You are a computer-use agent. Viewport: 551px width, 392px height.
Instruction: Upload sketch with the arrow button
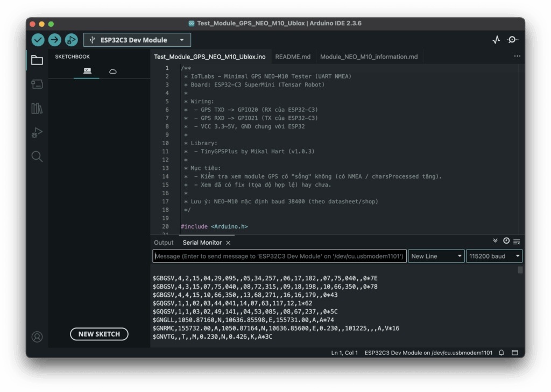tap(54, 40)
